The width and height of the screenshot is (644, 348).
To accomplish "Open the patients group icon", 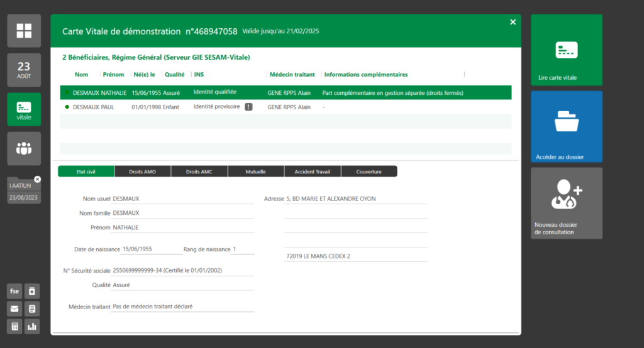I will [x=24, y=148].
